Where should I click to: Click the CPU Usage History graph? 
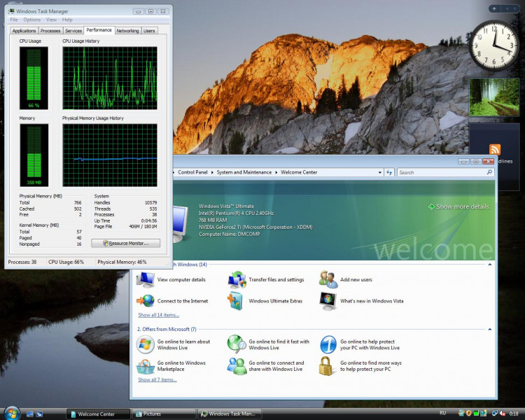tap(110, 78)
